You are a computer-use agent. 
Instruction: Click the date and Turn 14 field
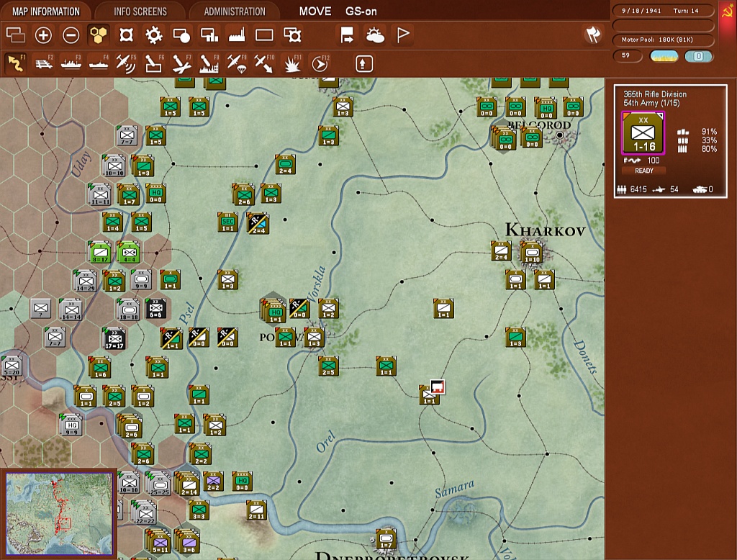point(663,10)
